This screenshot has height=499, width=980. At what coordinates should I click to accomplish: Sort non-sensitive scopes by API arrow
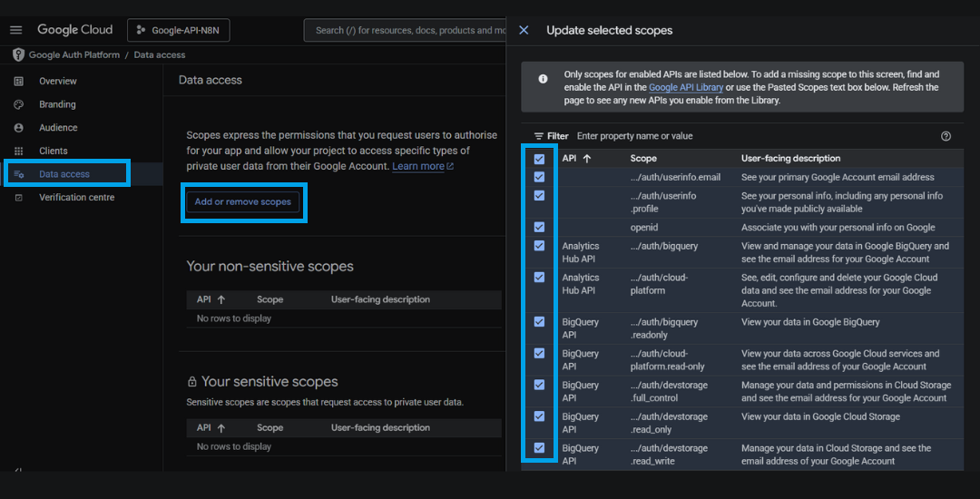[220, 299]
